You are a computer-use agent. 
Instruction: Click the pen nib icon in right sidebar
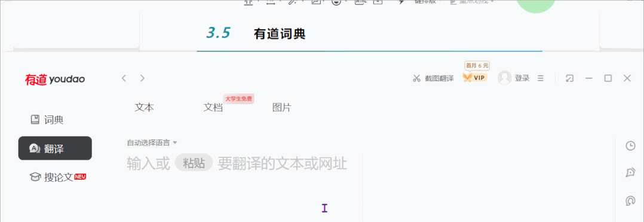coord(630,173)
